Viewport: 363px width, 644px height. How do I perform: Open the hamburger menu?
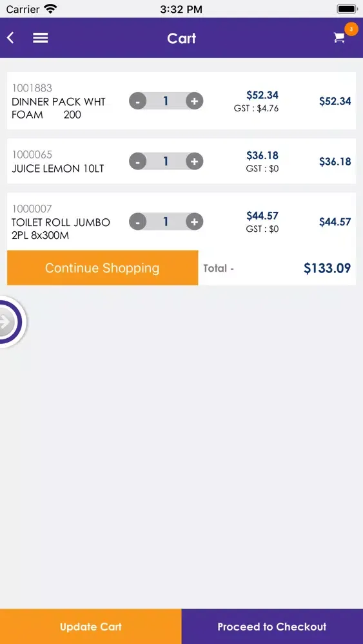[40, 38]
